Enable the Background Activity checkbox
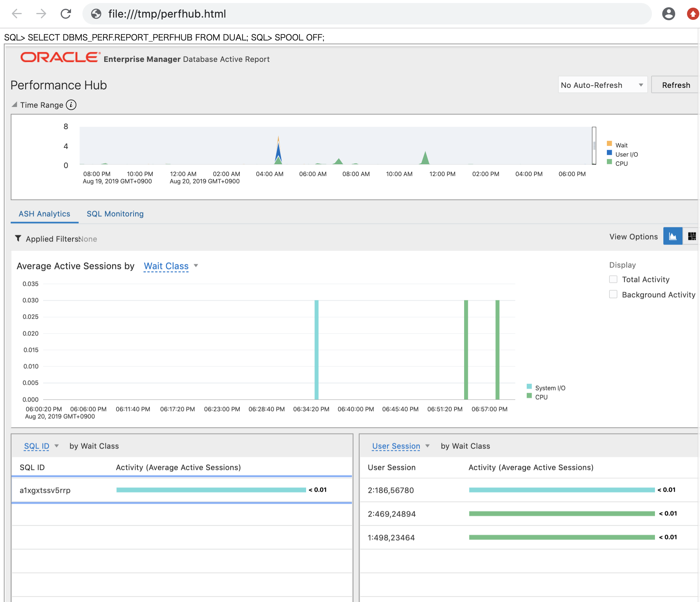Viewport: 700px width, 602px height. click(x=613, y=294)
